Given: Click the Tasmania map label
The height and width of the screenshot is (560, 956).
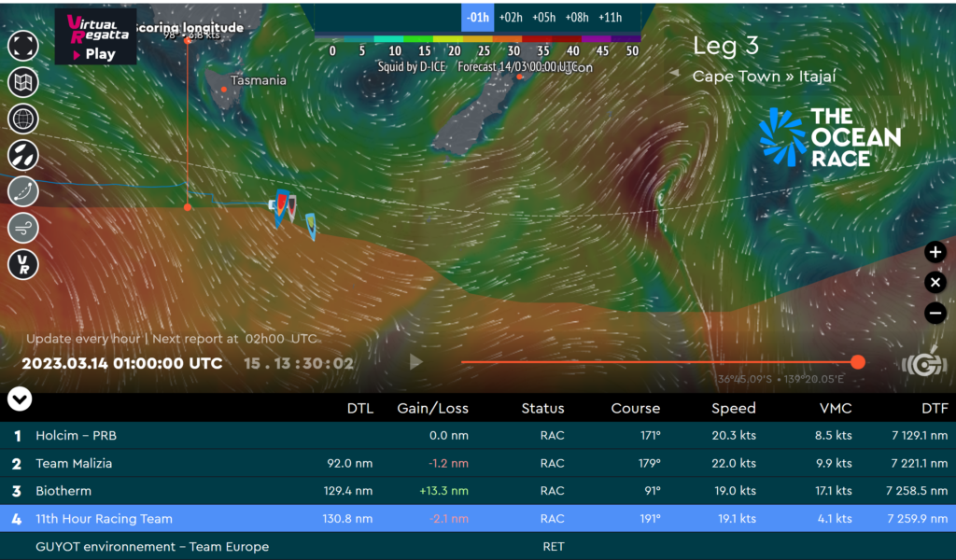Looking at the screenshot, I should coord(258,80).
